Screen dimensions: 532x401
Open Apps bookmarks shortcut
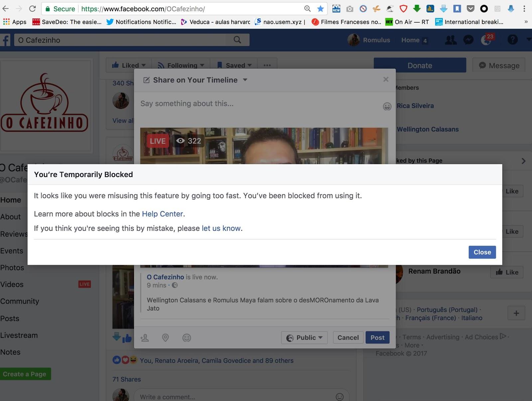(15, 22)
